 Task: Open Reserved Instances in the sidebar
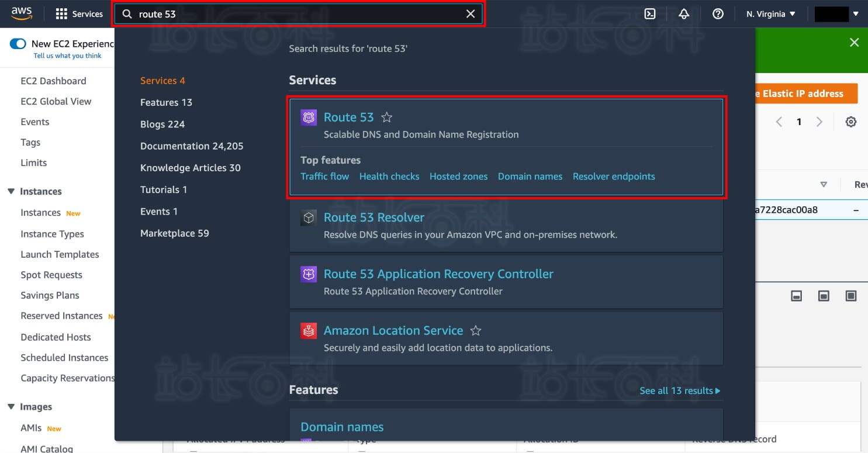(61, 316)
